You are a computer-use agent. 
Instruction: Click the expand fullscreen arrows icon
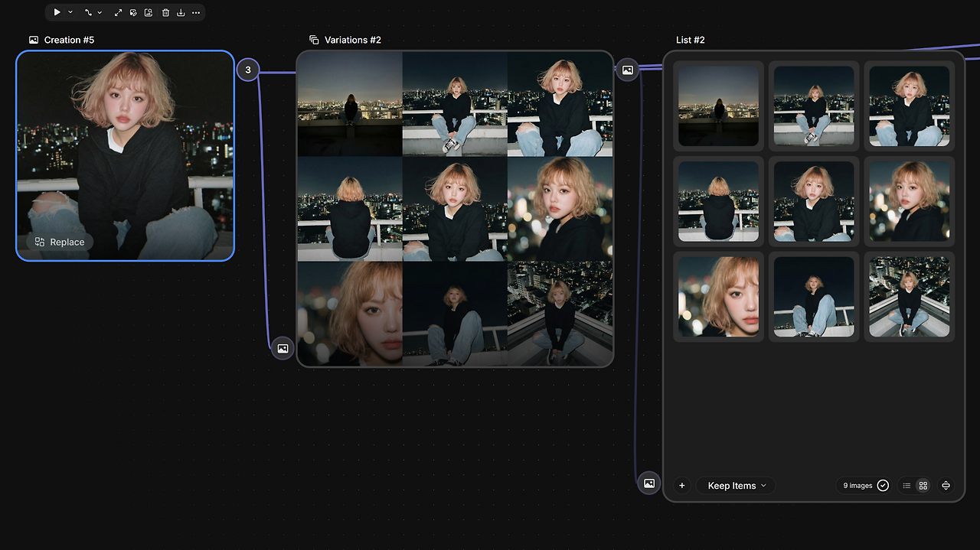[x=118, y=12]
